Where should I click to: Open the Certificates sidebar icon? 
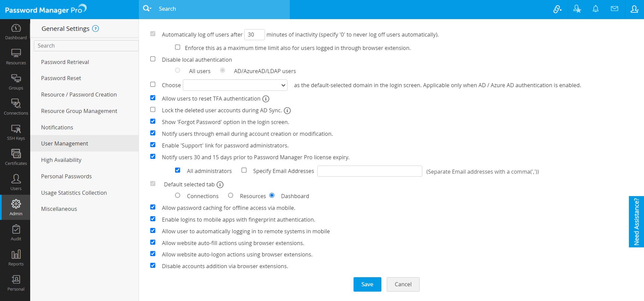coord(16,157)
